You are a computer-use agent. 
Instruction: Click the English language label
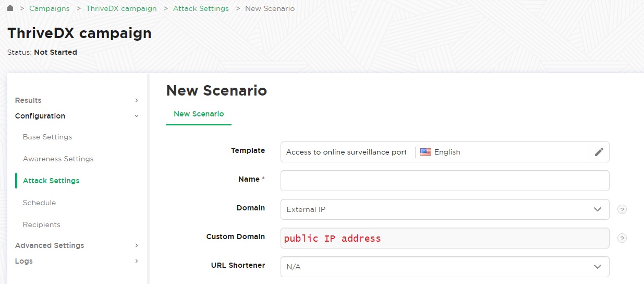pos(447,152)
